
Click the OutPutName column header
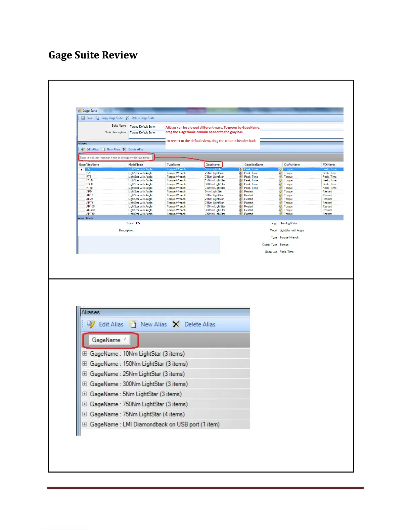point(302,165)
